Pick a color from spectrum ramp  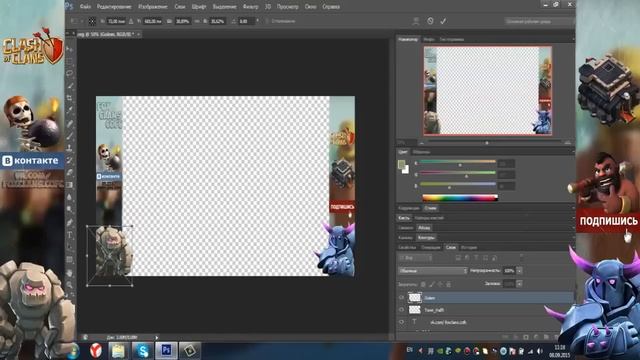[x=460, y=198]
